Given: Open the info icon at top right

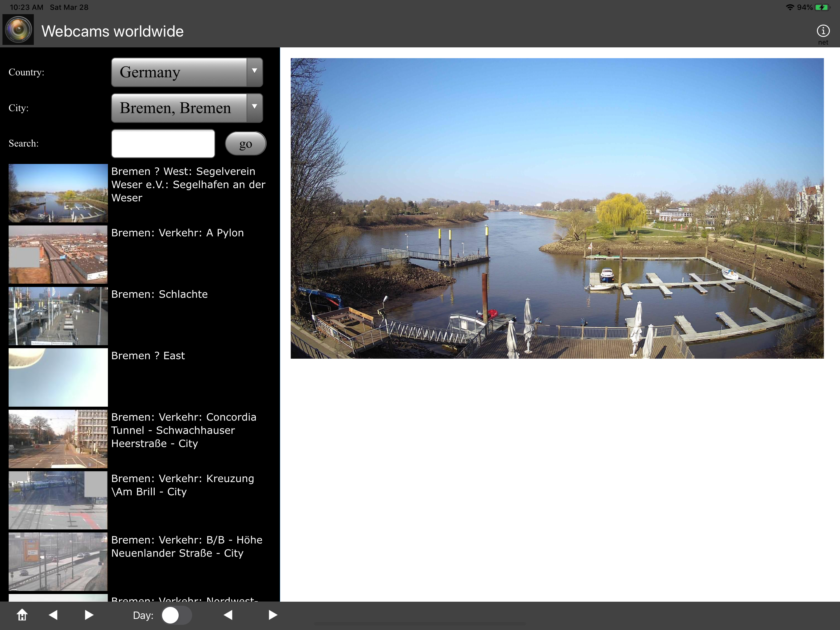Looking at the screenshot, I should [822, 31].
